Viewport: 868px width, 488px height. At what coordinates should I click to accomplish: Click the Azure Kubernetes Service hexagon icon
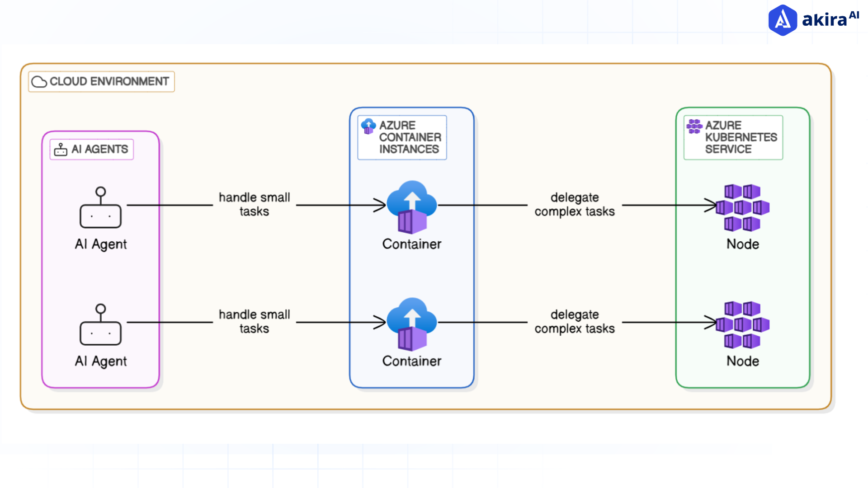point(694,126)
